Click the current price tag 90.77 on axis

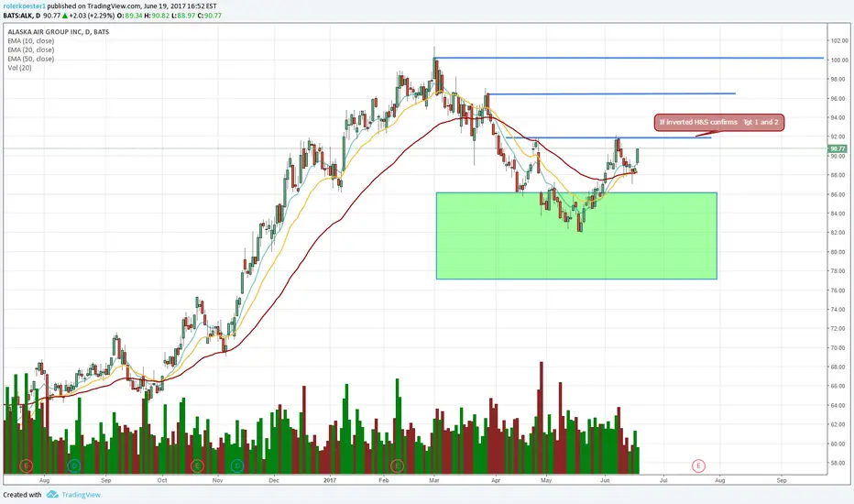coord(838,148)
